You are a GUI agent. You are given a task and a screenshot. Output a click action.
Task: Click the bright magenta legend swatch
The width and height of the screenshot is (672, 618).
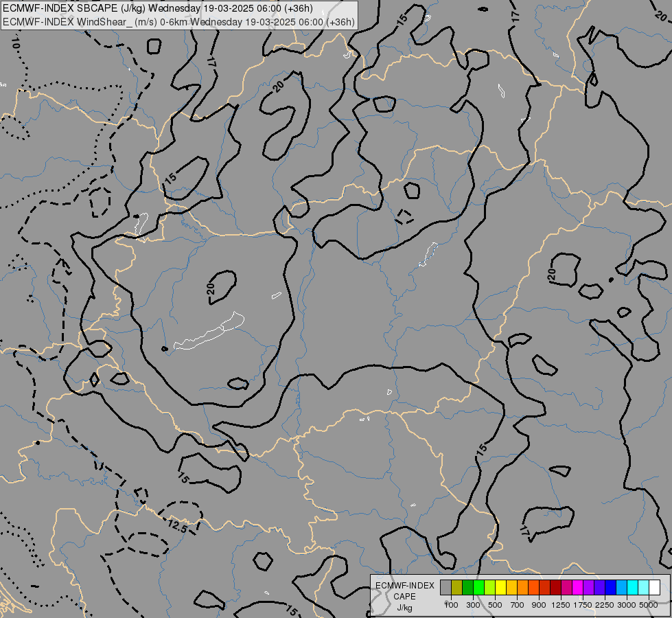click(578, 588)
